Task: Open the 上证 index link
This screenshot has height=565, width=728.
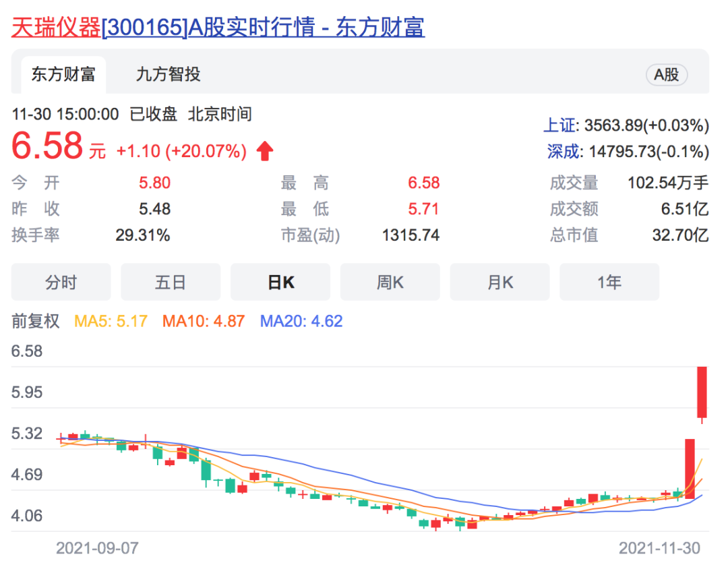Action: [560, 125]
